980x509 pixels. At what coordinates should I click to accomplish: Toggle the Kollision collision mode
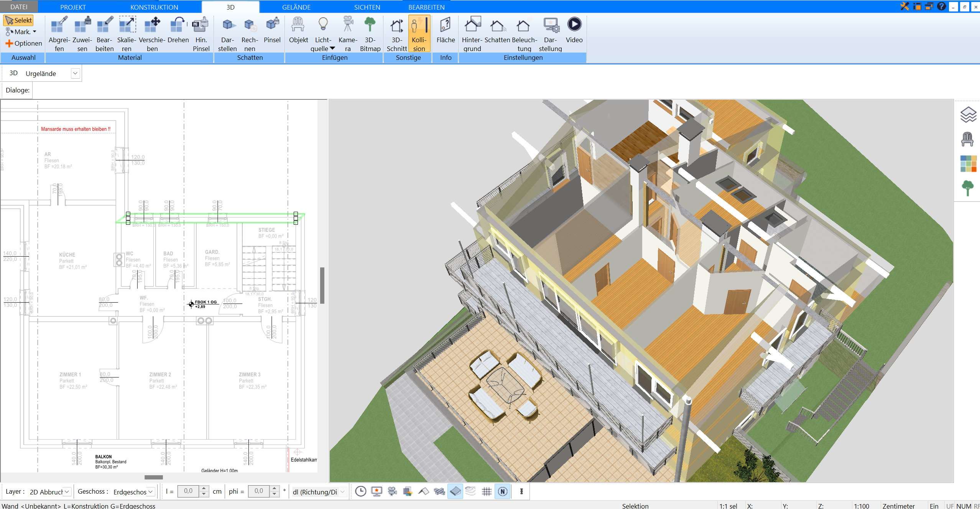(419, 34)
